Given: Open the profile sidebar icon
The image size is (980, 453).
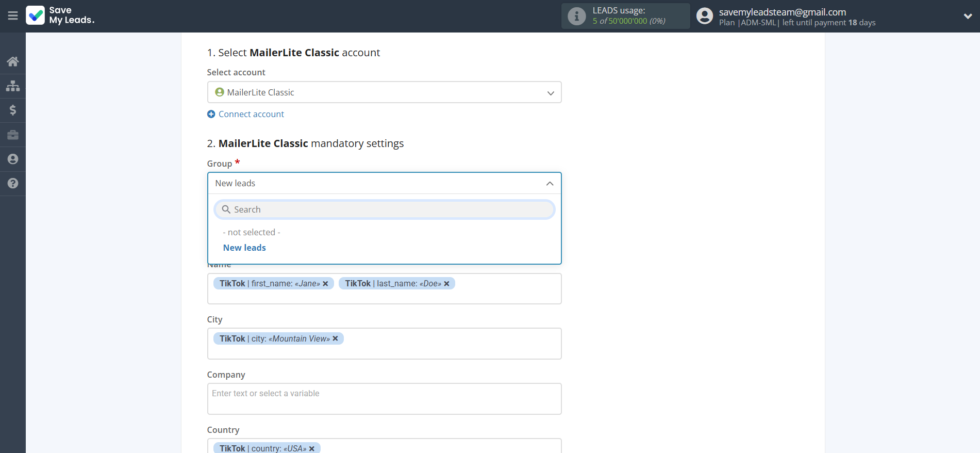Looking at the screenshot, I should (x=13, y=159).
